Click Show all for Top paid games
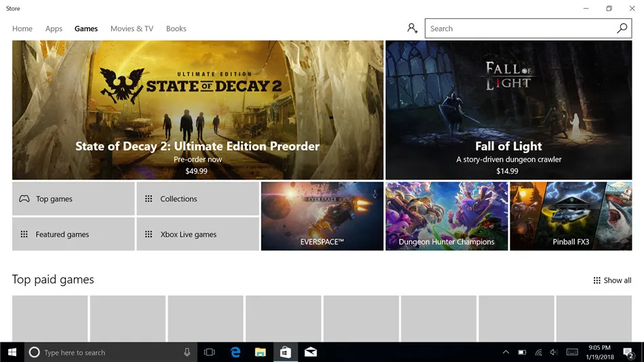Image resolution: width=644 pixels, height=362 pixels. pos(612,280)
